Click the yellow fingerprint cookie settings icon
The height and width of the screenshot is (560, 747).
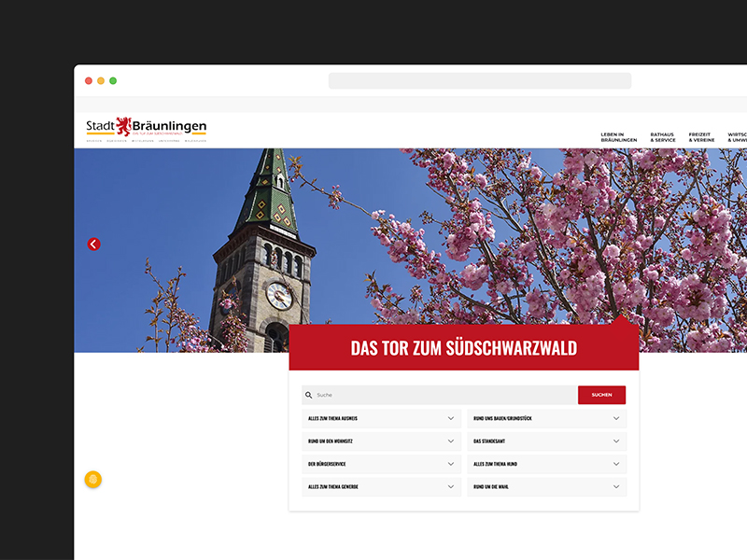tap(93, 480)
